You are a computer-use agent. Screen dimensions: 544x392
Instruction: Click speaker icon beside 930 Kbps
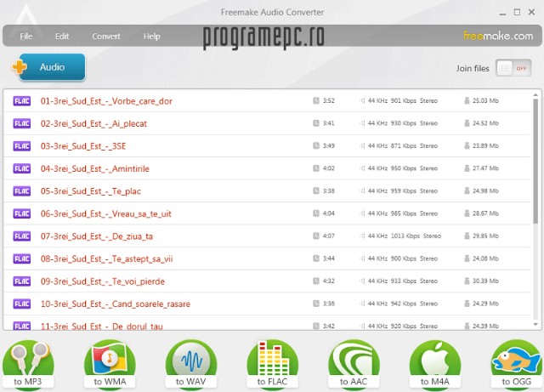(x=362, y=123)
